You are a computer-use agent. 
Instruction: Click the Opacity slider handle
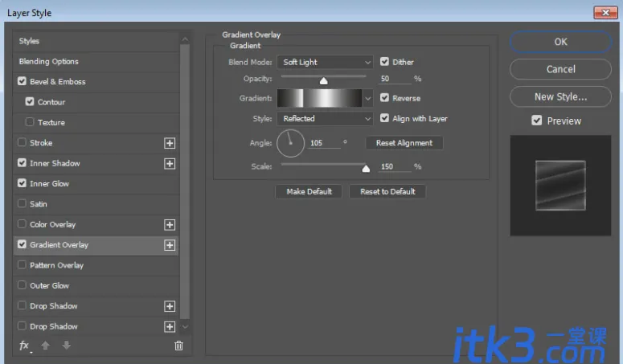pyautogui.click(x=324, y=81)
